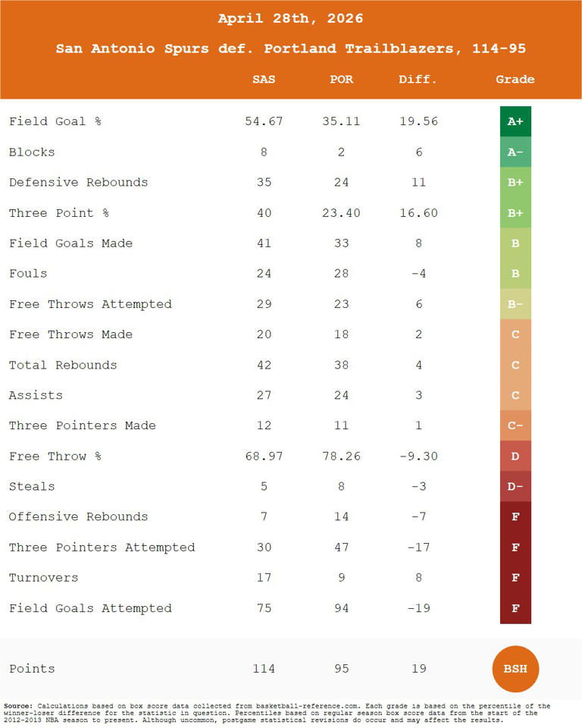Select the Field Goals Attempted row label
Image resolution: width=582 pixels, height=728 pixels.
pyautogui.click(x=90, y=608)
